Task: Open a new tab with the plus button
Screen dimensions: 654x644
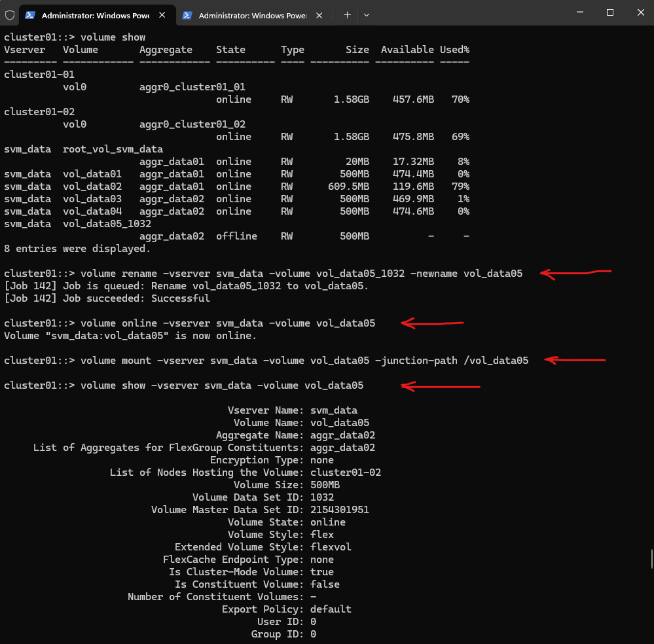Action: point(347,14)
